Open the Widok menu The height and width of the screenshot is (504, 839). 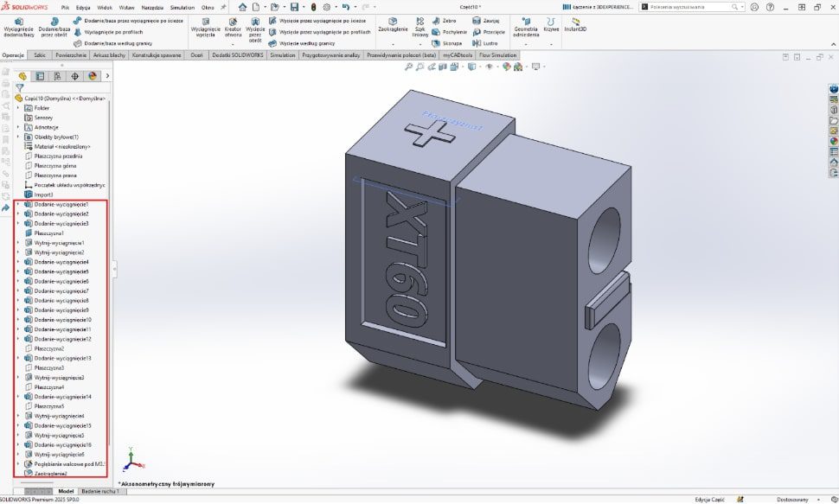(105, 8)
